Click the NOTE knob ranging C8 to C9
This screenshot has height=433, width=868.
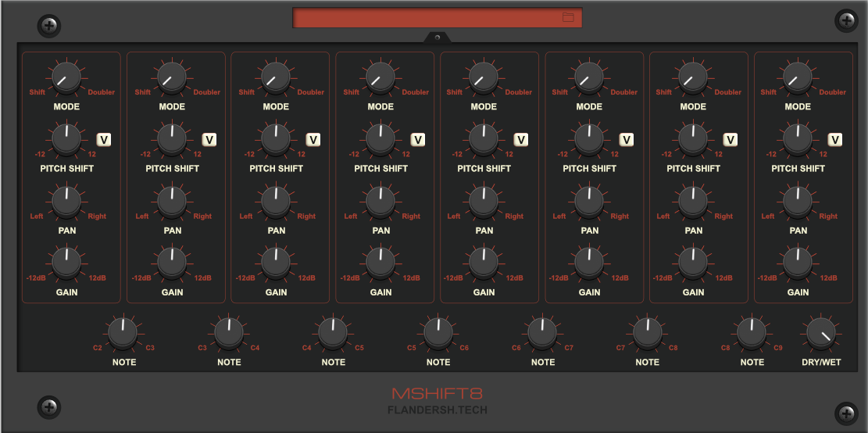click(x=752, y=333)
